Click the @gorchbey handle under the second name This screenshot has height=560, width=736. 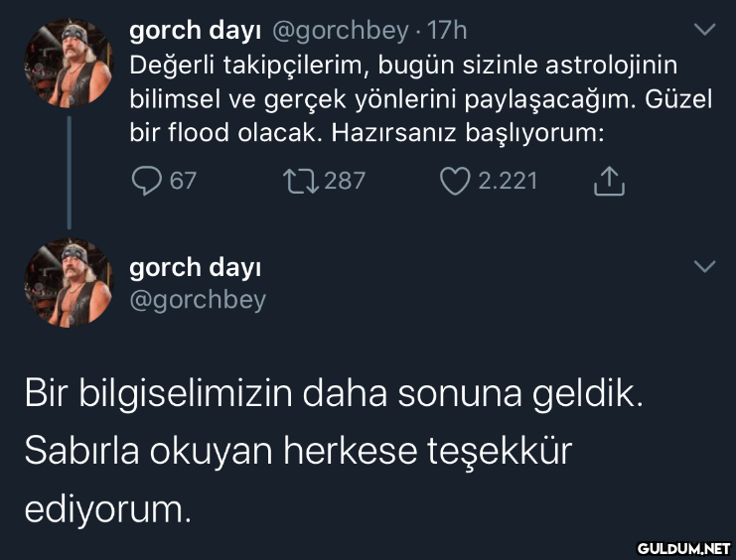pyautogui.click(x=198, y=301)
